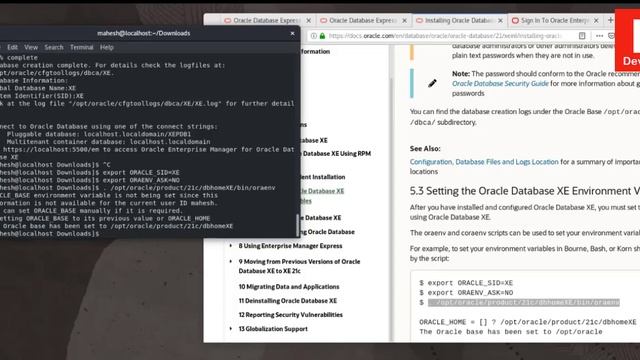This screenshot has width=640, height=360.
Task: Open 12 Reporting Security Vulnerabilities chapter
Action: coord(290,315)
